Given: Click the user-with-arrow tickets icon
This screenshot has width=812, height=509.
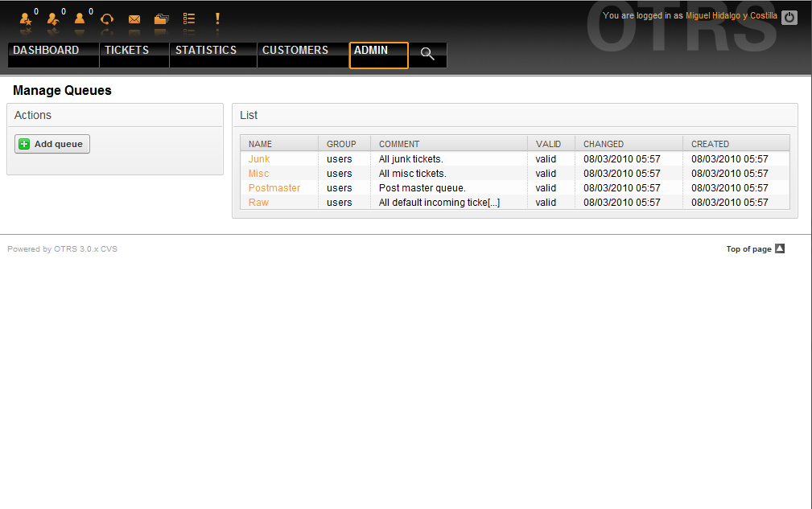Looking at the screenshot, I should click(53, 18).
